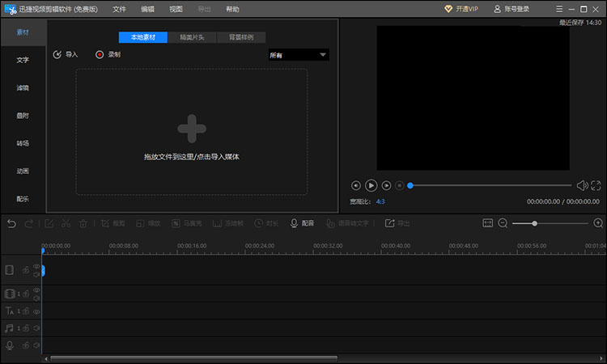
Task: Open the 文字 text sidebar panel
Action: [x=23, y=60]
